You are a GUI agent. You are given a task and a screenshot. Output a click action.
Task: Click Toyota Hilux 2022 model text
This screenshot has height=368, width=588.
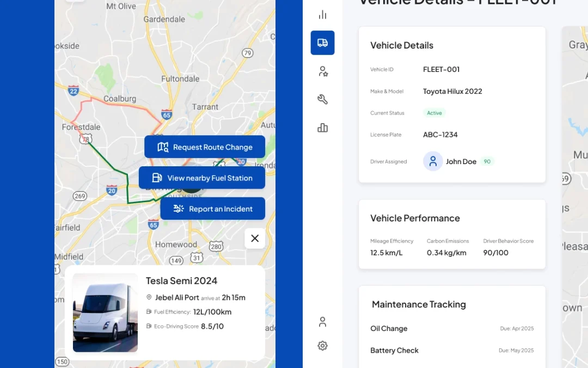[x=452, y=91]
